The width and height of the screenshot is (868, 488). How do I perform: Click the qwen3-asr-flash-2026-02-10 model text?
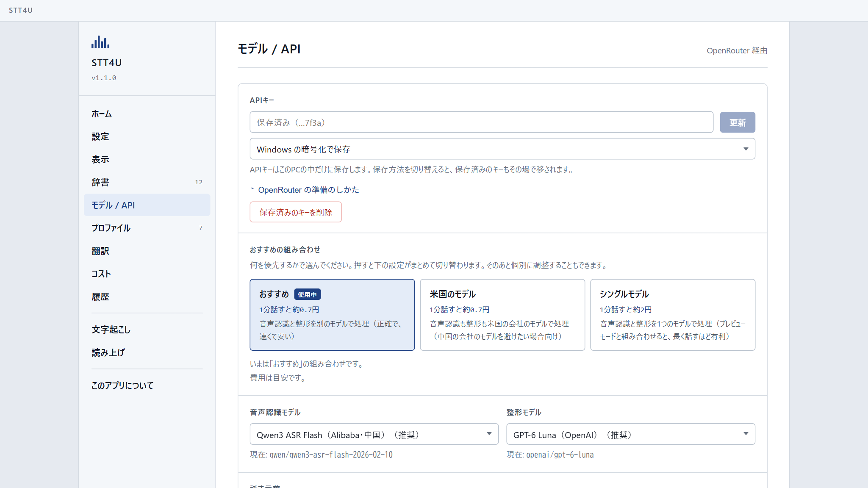(x=331, y=455)
